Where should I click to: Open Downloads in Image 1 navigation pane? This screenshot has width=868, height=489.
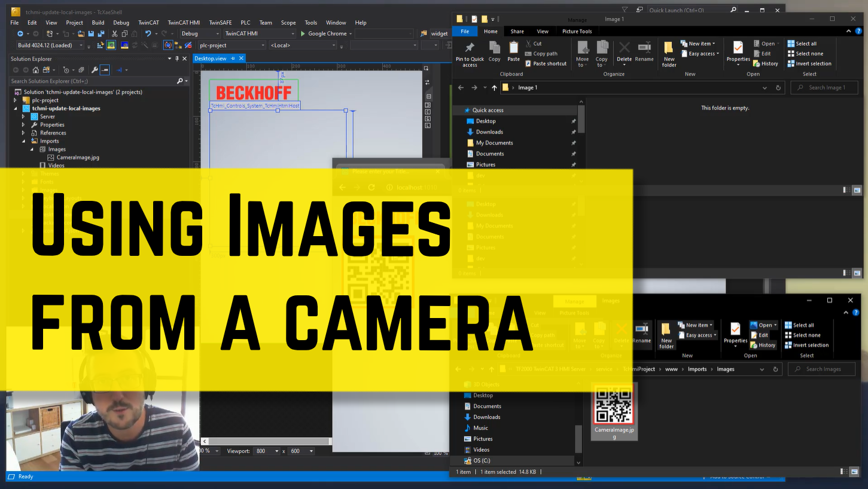pyautogui.click(x=489, y=132)
